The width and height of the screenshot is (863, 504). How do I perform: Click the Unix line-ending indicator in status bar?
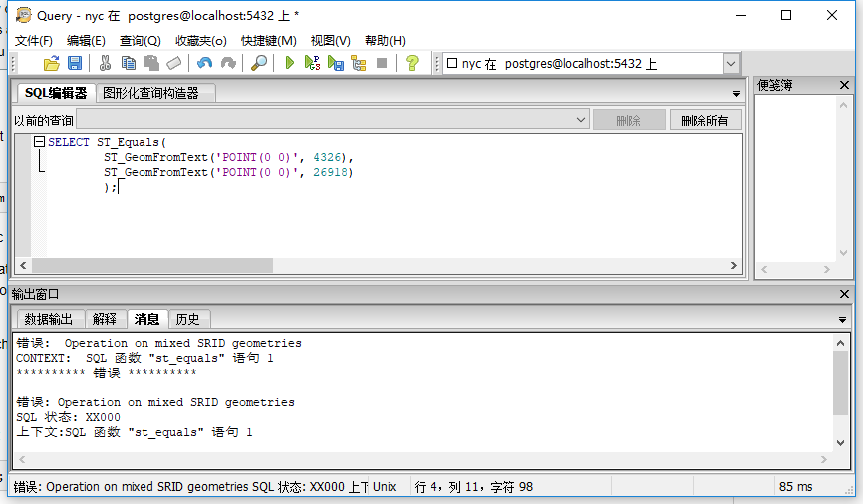tap(385, 486)
